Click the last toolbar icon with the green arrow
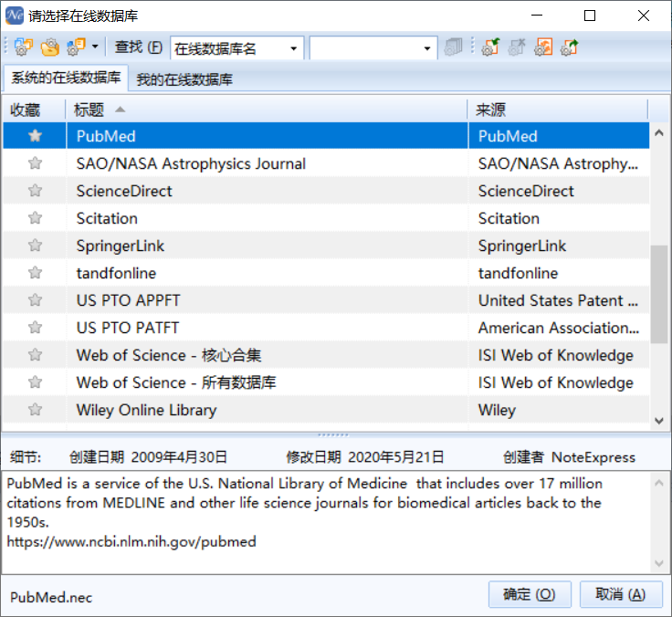The image size is (672, 617). (570, 47)
